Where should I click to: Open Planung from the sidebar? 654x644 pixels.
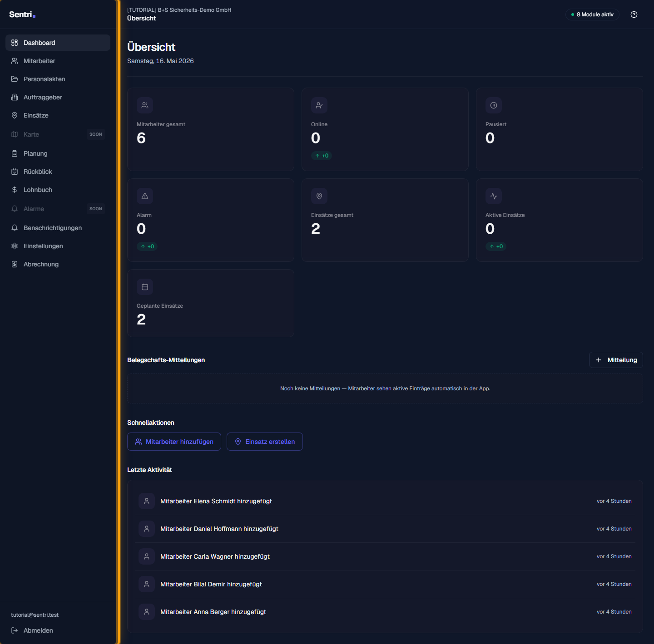point(58,153)
